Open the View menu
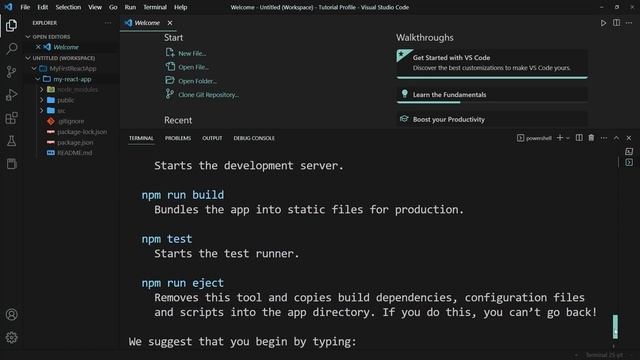The image size is (640, 360). pos(95,7)
